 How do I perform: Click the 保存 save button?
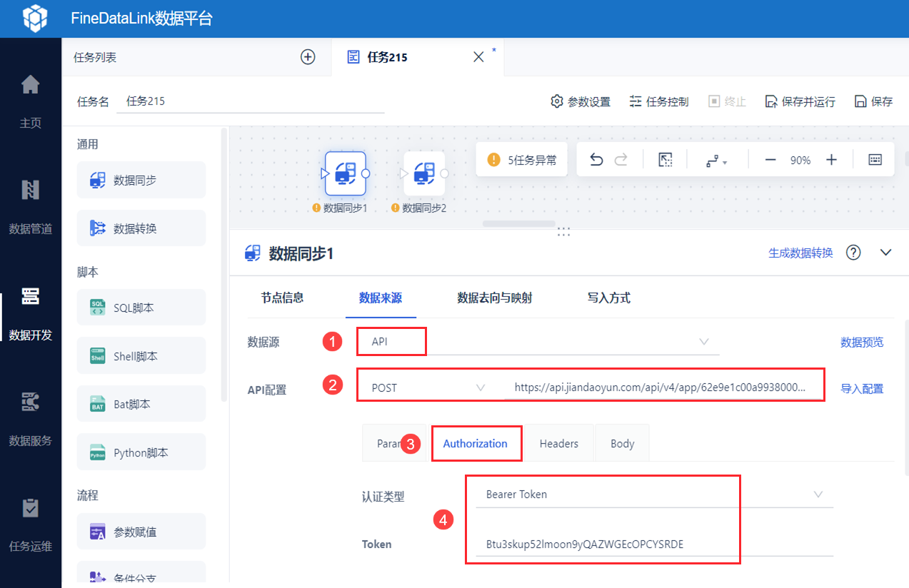coord(873,101)
